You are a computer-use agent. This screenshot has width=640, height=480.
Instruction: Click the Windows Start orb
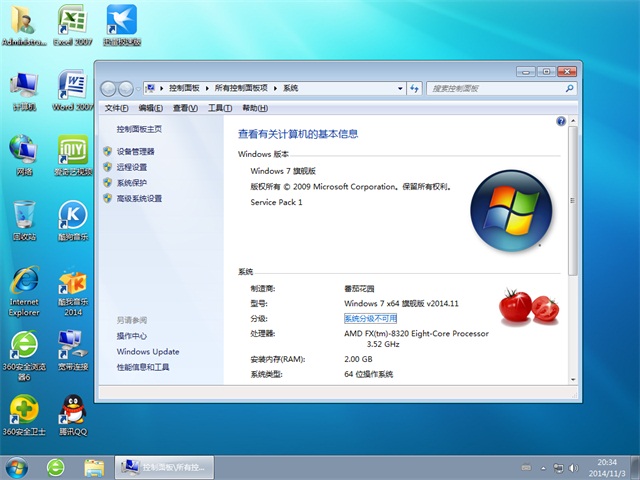(17, 468)
